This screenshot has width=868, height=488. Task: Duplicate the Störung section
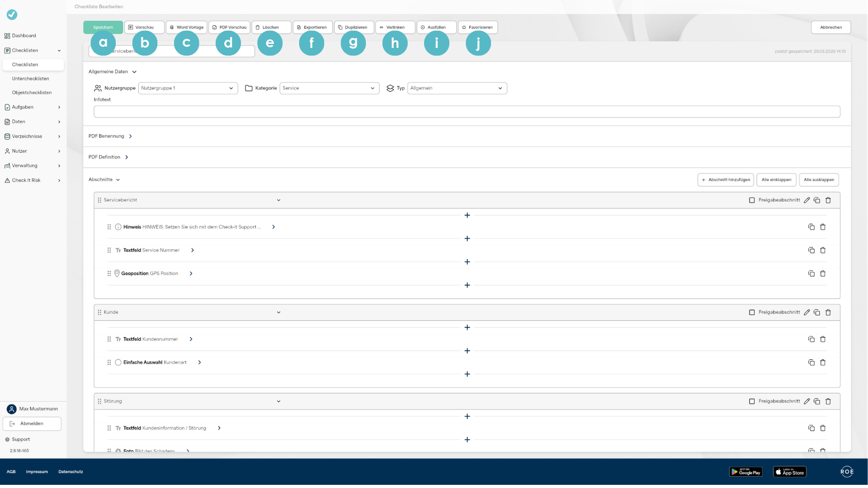[x=817, y=401]
